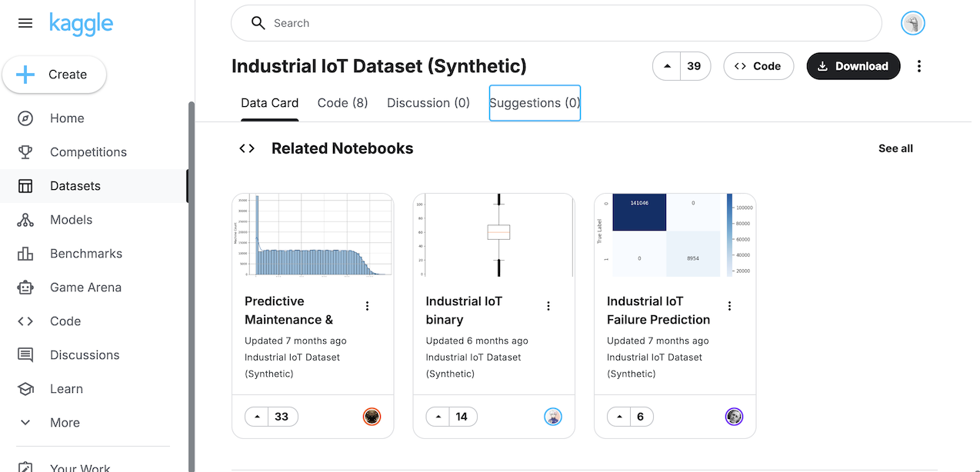Go to Benchmarks in sidebar
Image resolution: width=980 pixels, height=472 pixels.
pyautogui.click(x=85, y=254)
